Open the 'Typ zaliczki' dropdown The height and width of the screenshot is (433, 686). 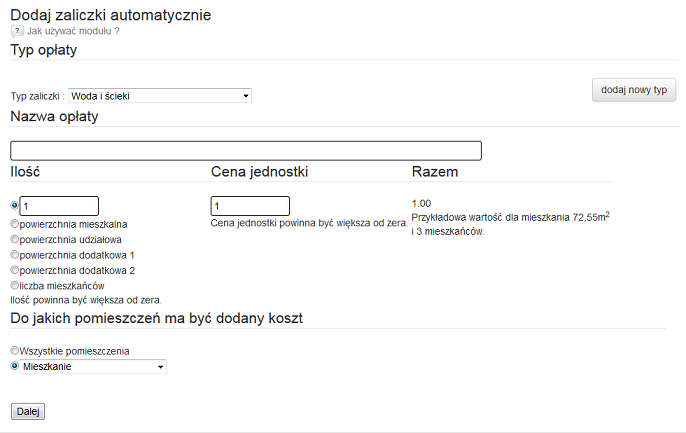160,96
